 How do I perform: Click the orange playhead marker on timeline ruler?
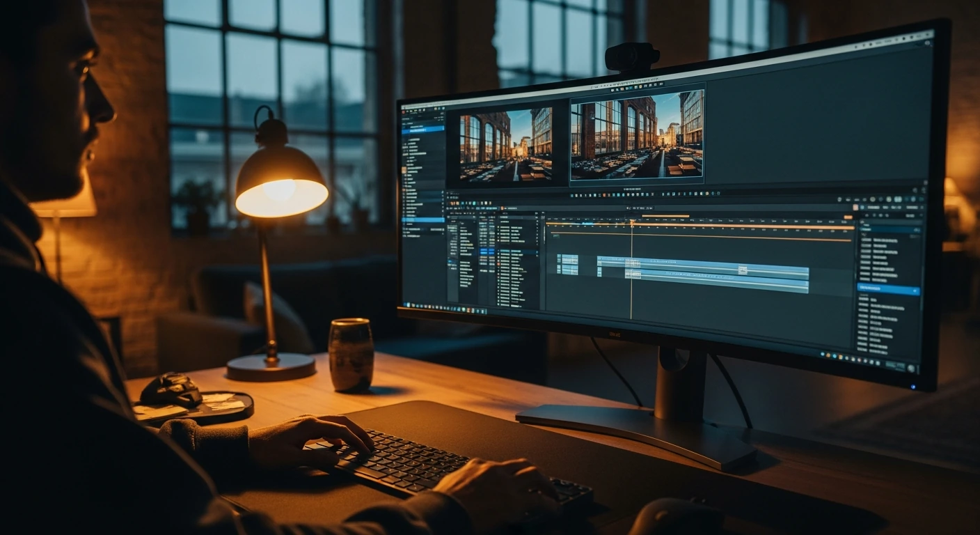pyautogui.click(x=632, y=223)
